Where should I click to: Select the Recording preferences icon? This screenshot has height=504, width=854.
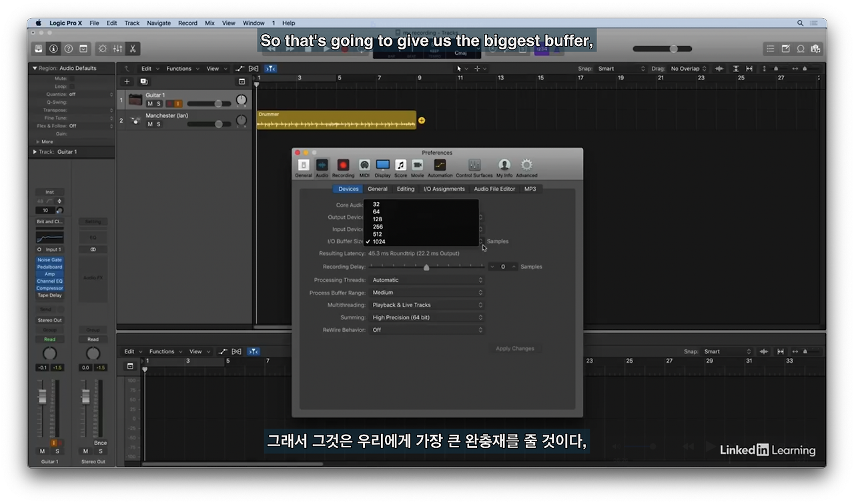343,168
